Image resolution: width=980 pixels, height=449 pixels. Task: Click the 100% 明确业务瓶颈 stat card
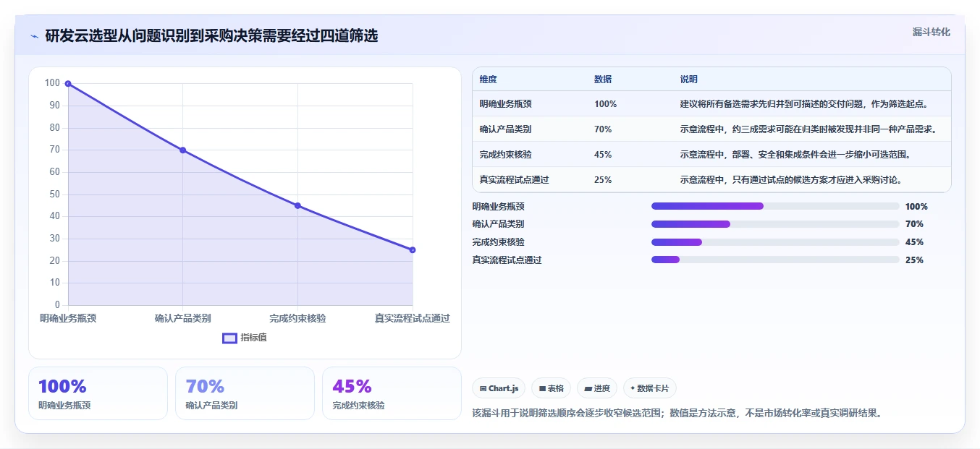pos(98,393)
